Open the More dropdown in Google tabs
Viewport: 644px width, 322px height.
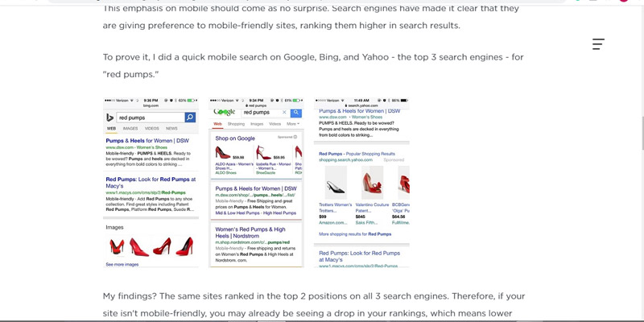(x=293, y=124)
